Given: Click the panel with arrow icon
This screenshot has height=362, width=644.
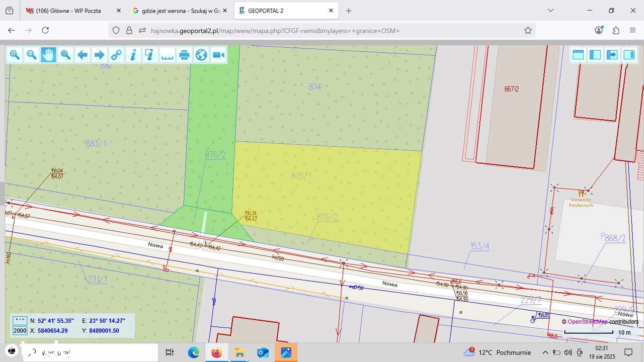Looking at the screenshot, I should (x=612, y=55).
